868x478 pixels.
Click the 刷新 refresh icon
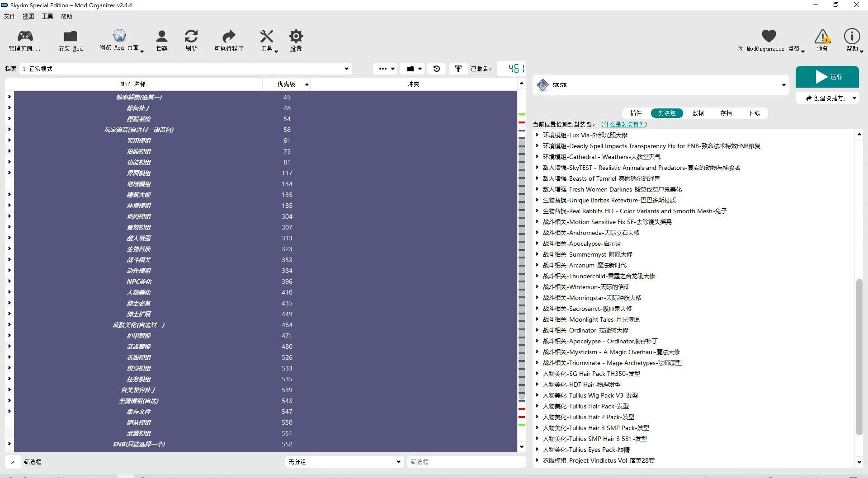point(191,36)
